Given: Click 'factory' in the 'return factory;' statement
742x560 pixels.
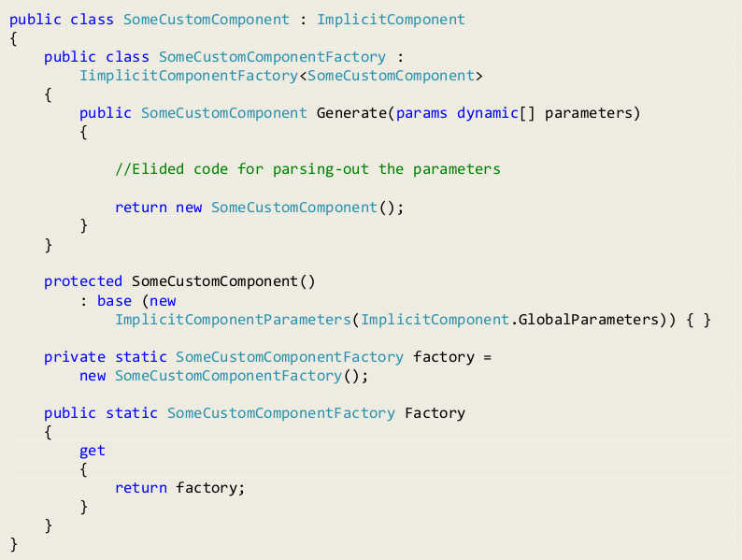Looking at the screenshot, I should [210, 488].
